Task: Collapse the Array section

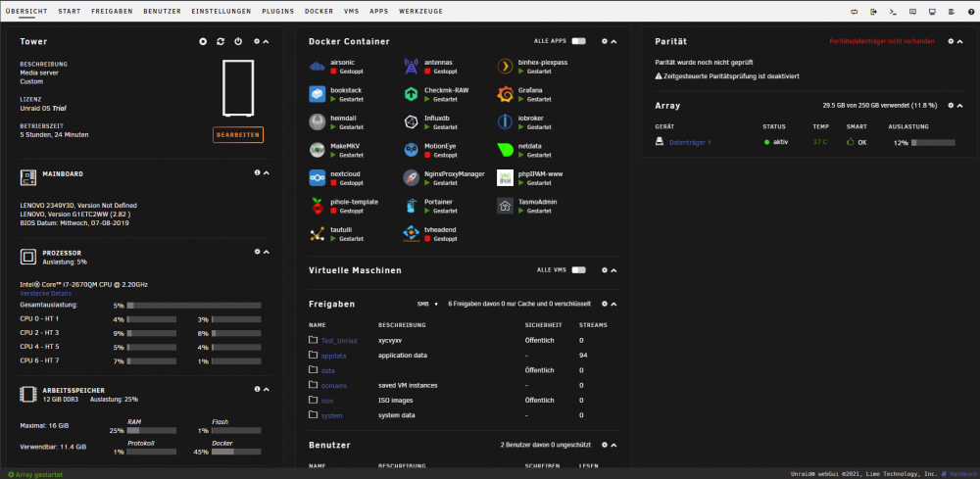Action: 960,106
